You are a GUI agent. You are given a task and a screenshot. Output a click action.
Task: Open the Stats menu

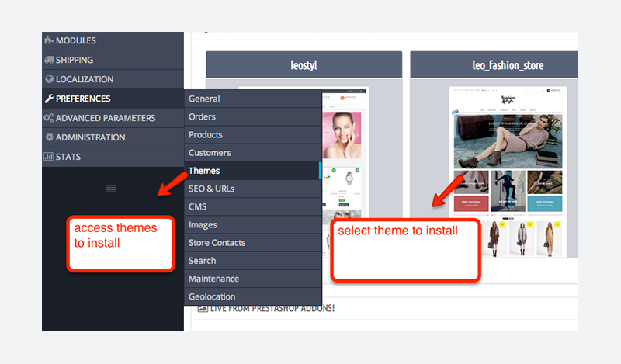pos(113,157)
